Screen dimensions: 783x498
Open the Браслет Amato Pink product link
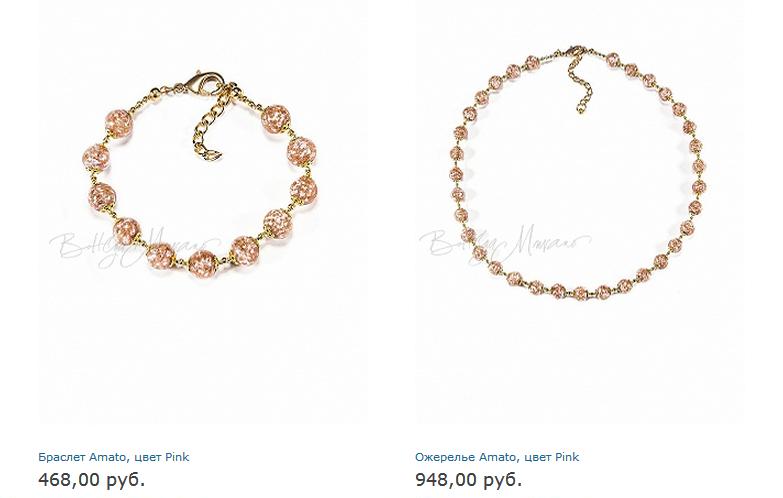coord(113,457)
